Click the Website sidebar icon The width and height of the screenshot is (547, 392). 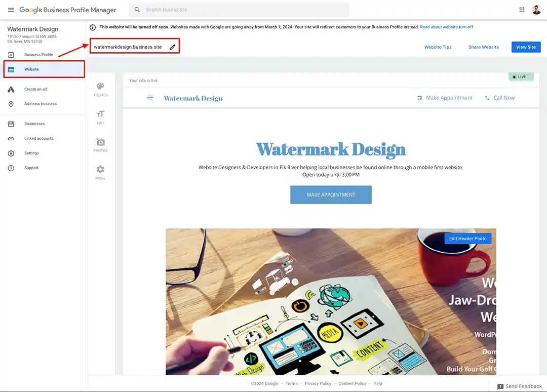click(11, 70)
